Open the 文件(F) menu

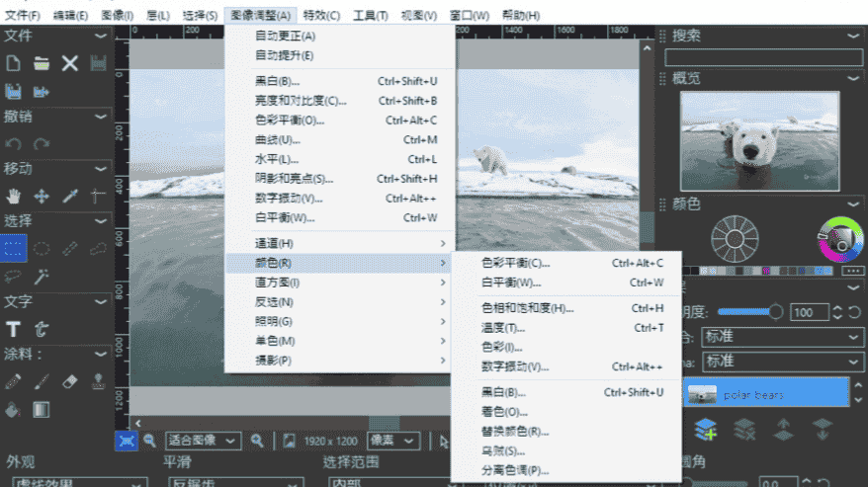tap(23, 16)
